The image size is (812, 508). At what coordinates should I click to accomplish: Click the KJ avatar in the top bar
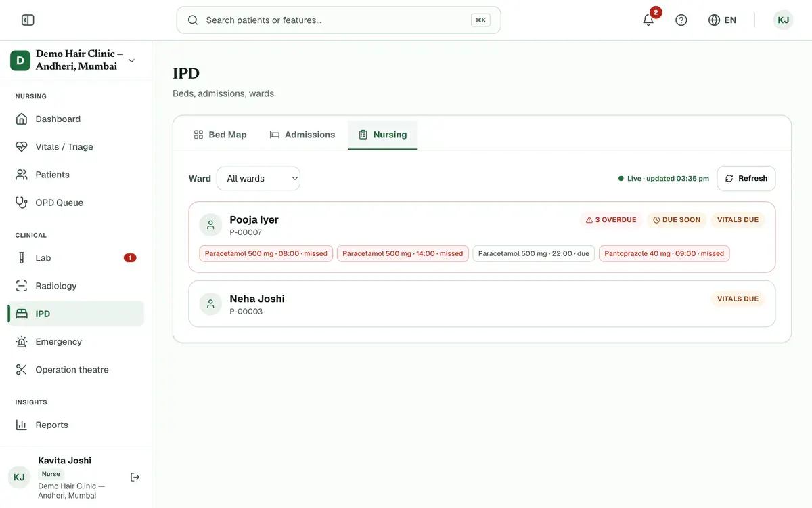[x=783, y=20]
